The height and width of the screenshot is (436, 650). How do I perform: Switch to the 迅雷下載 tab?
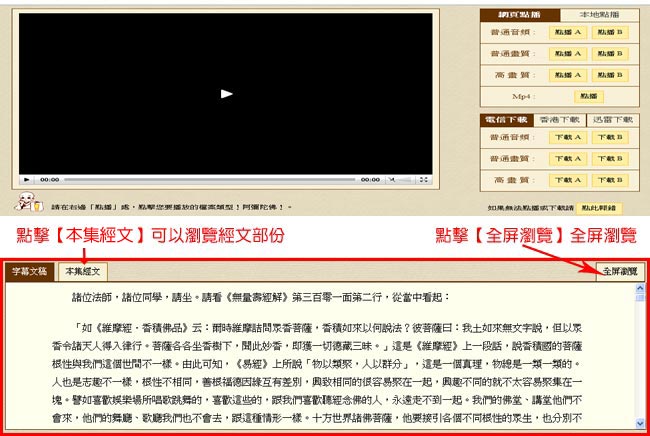[611, 119]
